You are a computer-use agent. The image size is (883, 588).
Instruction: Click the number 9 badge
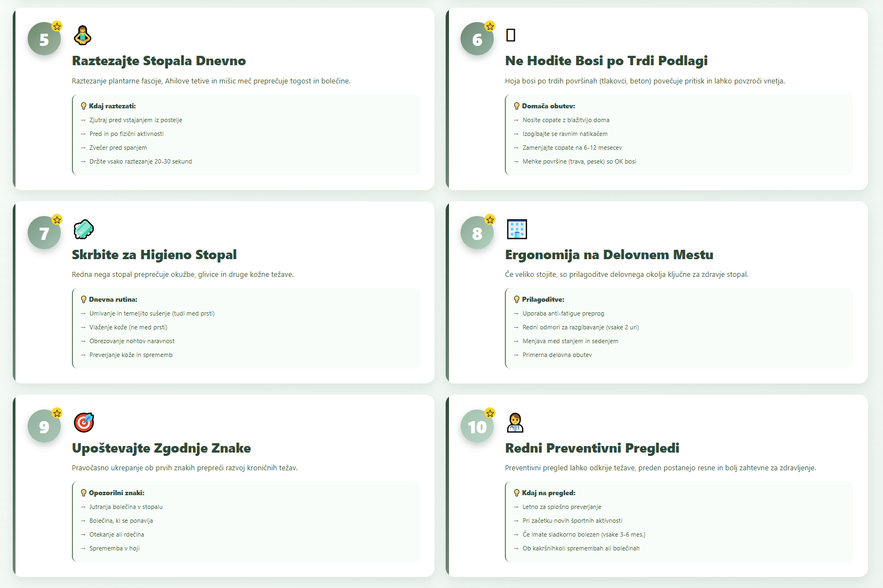[x=44, y=426]
